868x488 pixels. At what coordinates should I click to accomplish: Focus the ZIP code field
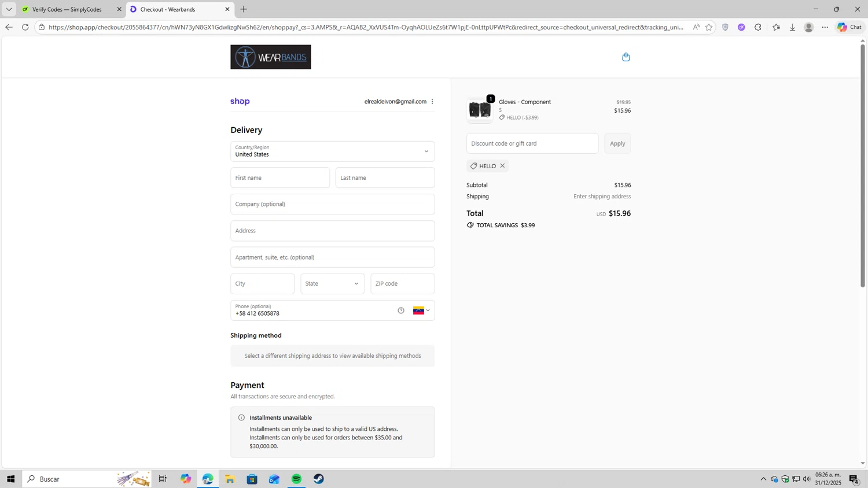pos(402,284)
